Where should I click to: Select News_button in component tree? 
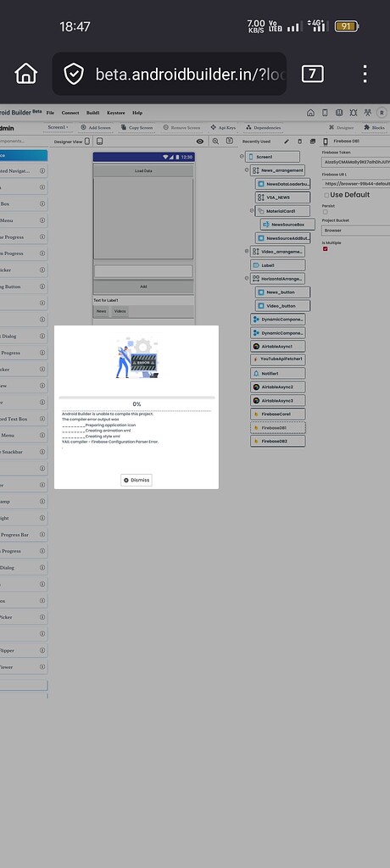[x=283, y=292]
